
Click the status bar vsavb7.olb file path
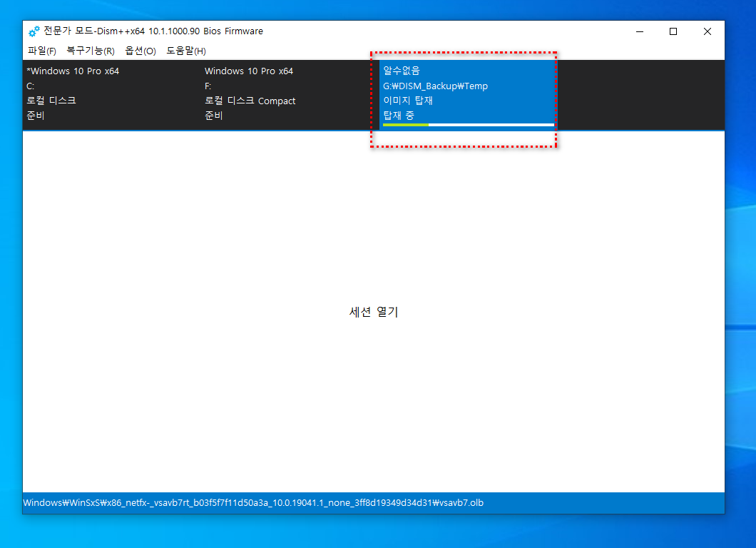click(x=253, y=502)
